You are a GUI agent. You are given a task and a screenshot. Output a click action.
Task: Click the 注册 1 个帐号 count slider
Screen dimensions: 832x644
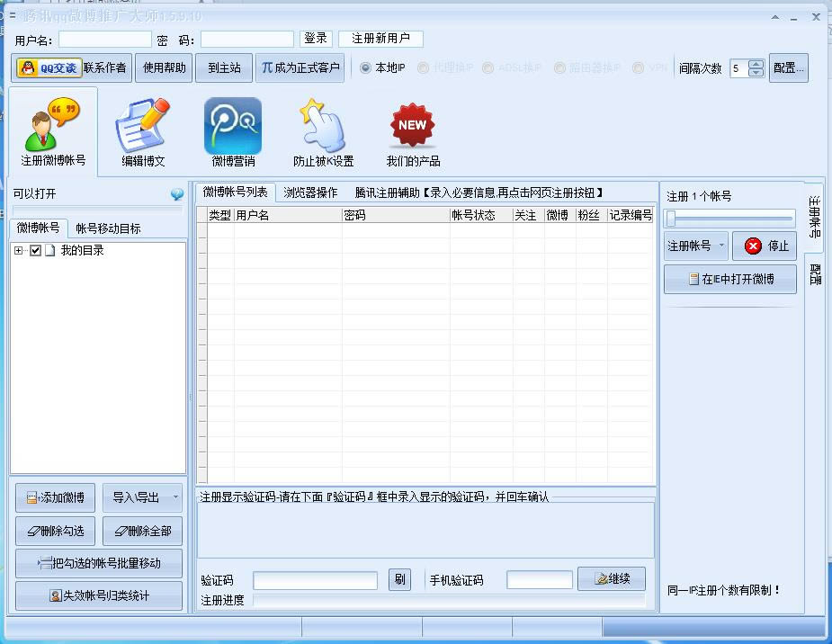(x=730, y=218)
